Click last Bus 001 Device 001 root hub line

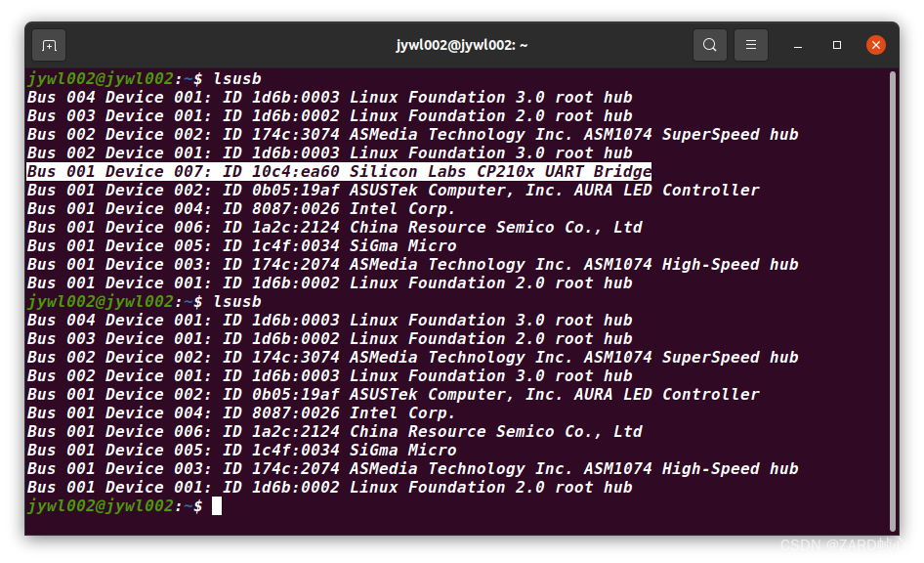coord(329,488)
